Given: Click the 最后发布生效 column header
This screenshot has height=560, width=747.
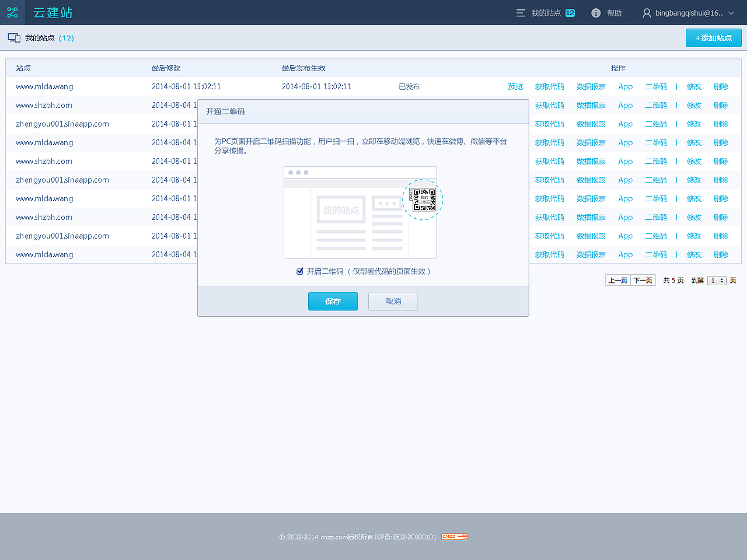Looking at the screenshot, I should click(303, 68).
